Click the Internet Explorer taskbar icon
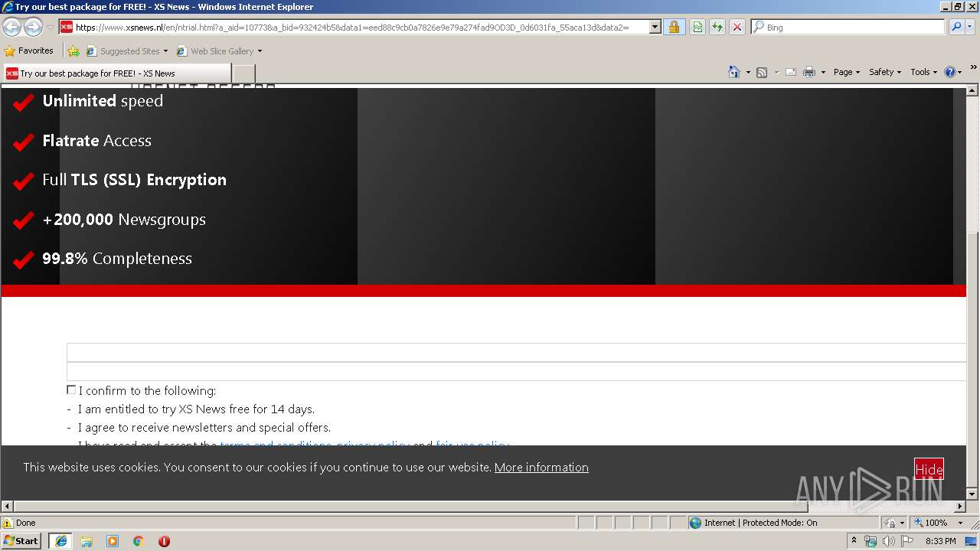Viewport: 980px width, 551px height. [60, 541]
